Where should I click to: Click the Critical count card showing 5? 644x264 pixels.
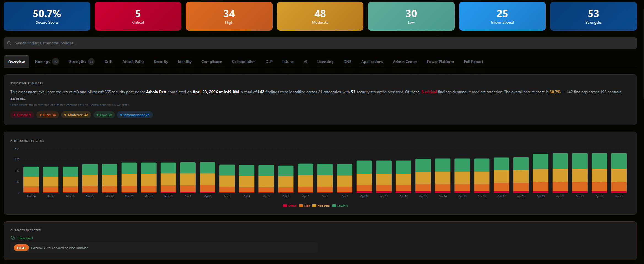click(138, 16)
